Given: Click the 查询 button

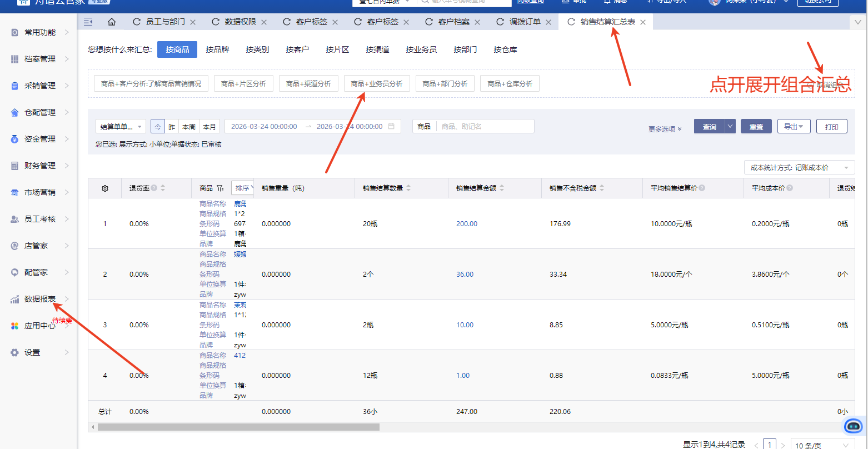Looking at the screenshot, I should 710,127.
